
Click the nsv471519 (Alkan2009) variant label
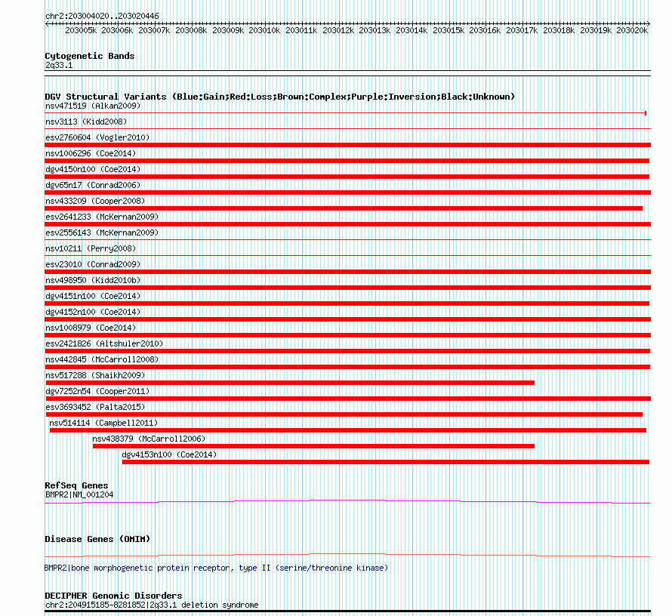(x=93, y=106)
